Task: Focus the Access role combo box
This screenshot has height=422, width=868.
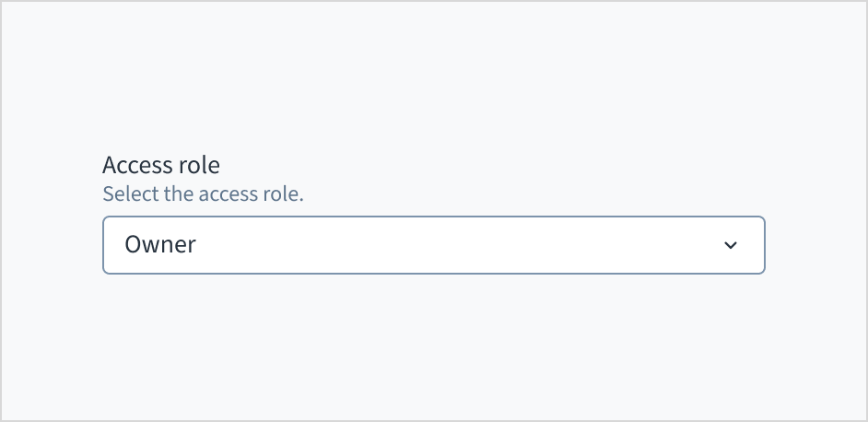Action: 433,245
